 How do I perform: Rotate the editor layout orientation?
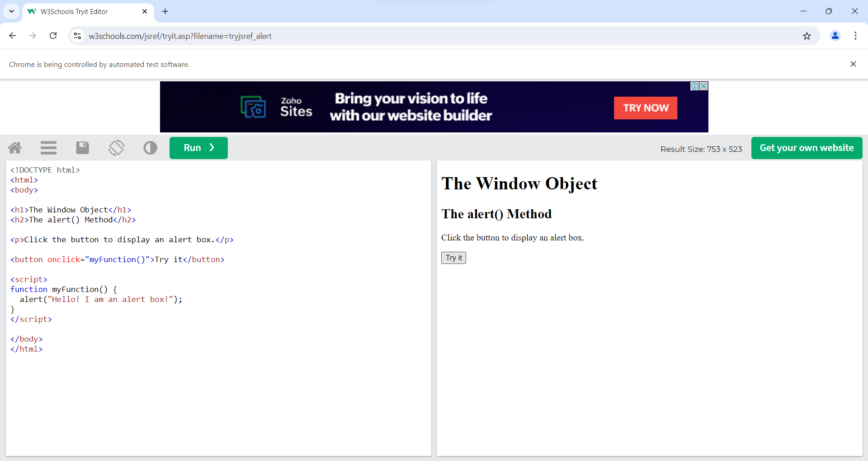116,148
